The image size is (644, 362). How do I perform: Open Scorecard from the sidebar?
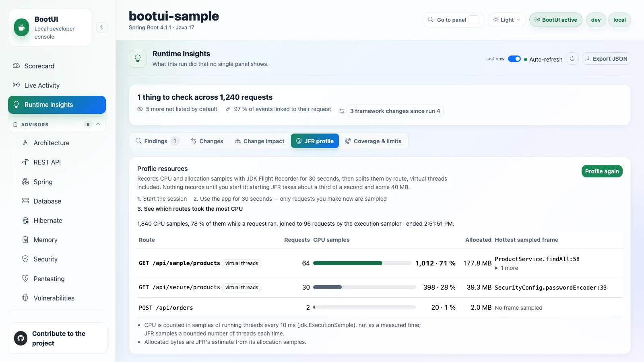[x=57, y=66]
